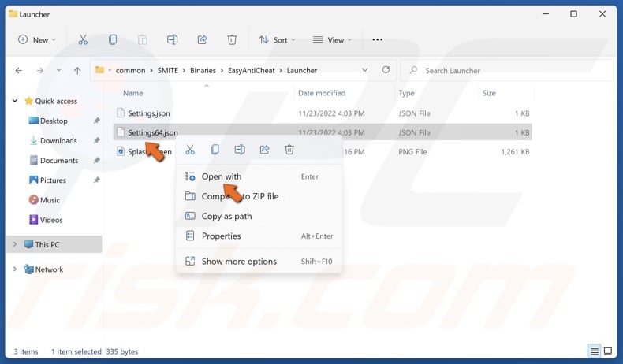Sort by the Size column header
Screen dimensions: 623x364
tap(489, 93)
